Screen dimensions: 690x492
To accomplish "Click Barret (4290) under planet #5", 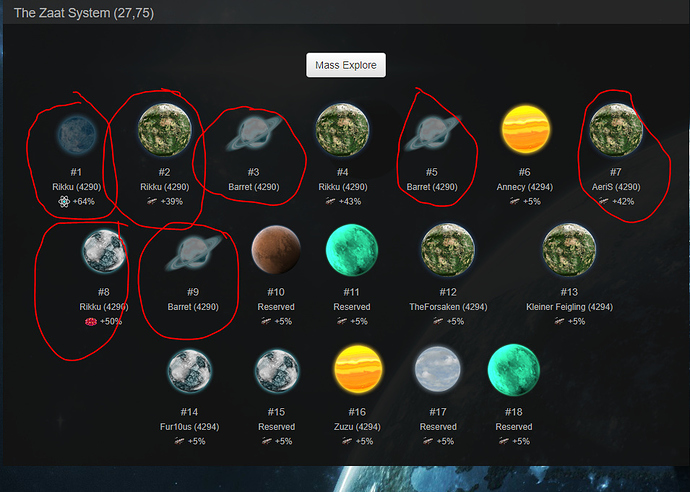I will point(432,187).
